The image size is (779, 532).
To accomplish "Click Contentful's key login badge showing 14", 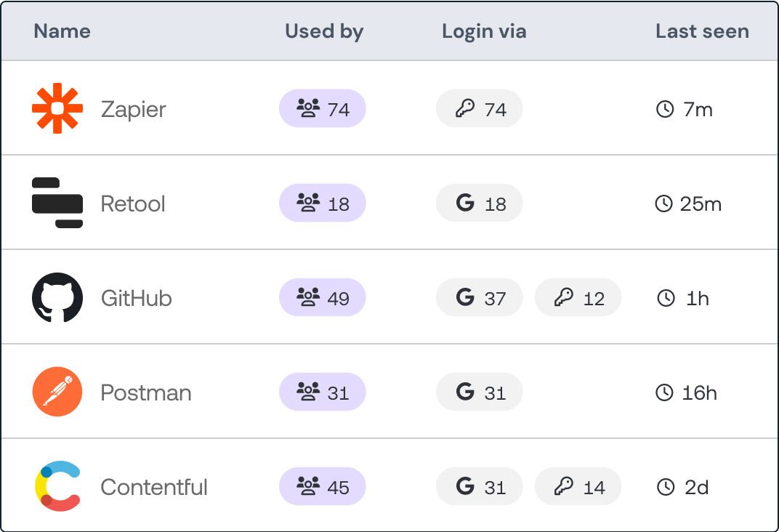I will (x=578, y=487).
